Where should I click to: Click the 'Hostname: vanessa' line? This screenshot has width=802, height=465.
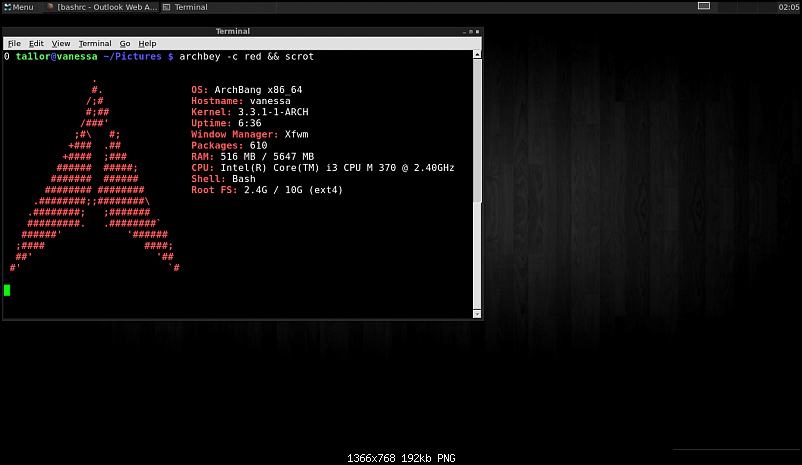[241, 101]
